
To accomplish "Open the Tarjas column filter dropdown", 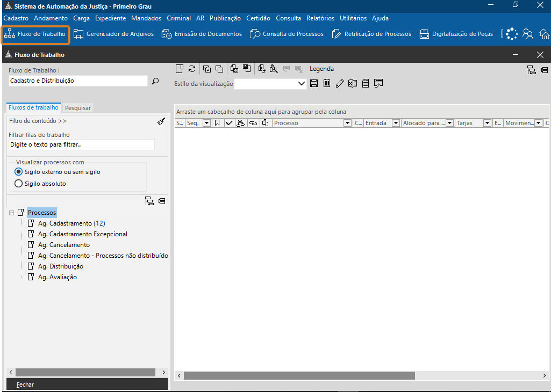I will pos(487,123).
